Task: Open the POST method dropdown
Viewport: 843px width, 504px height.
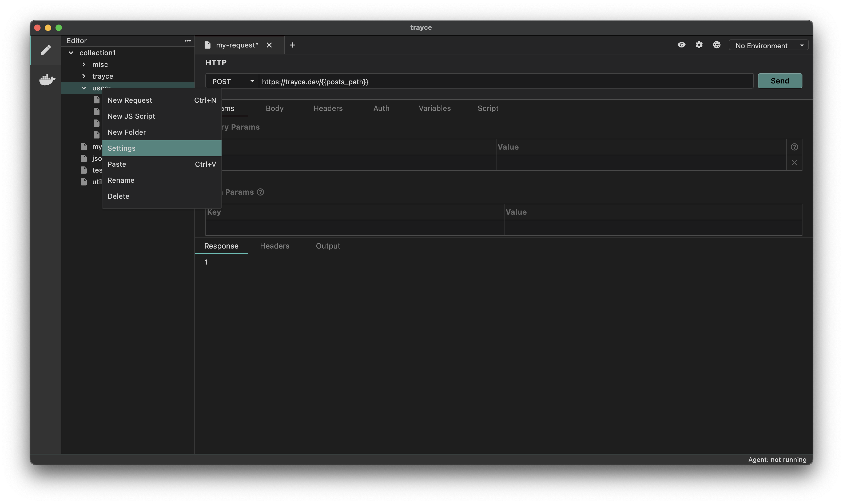Action: [232, 82]
